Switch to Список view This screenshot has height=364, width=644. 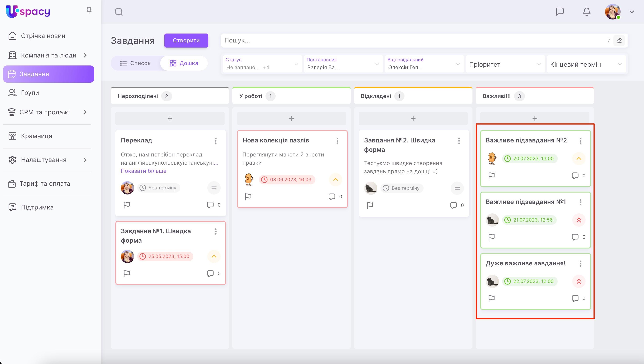135,63
